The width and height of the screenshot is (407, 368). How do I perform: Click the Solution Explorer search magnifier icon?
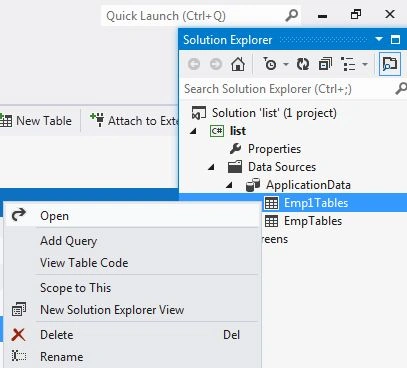(401, 89)
